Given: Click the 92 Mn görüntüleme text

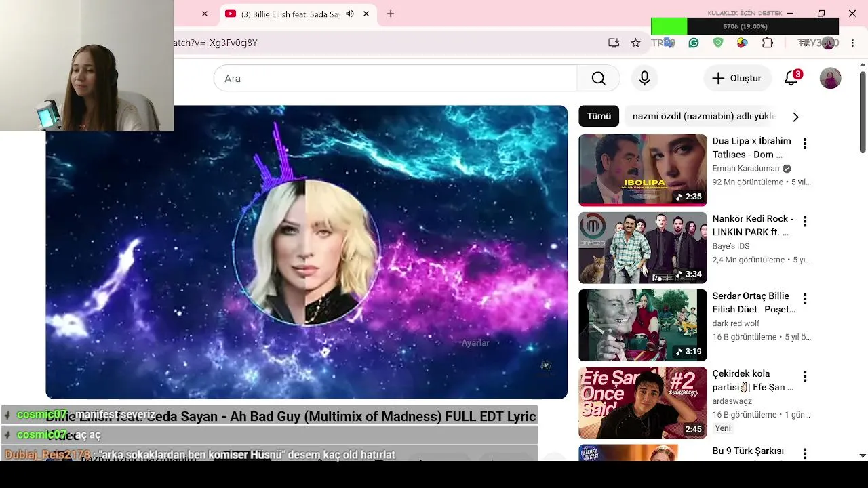Looking at the screenshot, I should click(x=747, y=182).
